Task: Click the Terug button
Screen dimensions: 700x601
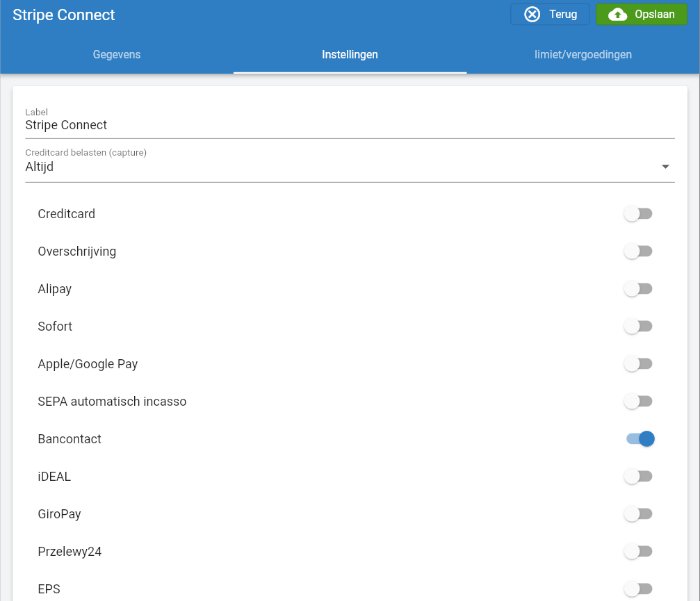Action: (x=550, y=15)
